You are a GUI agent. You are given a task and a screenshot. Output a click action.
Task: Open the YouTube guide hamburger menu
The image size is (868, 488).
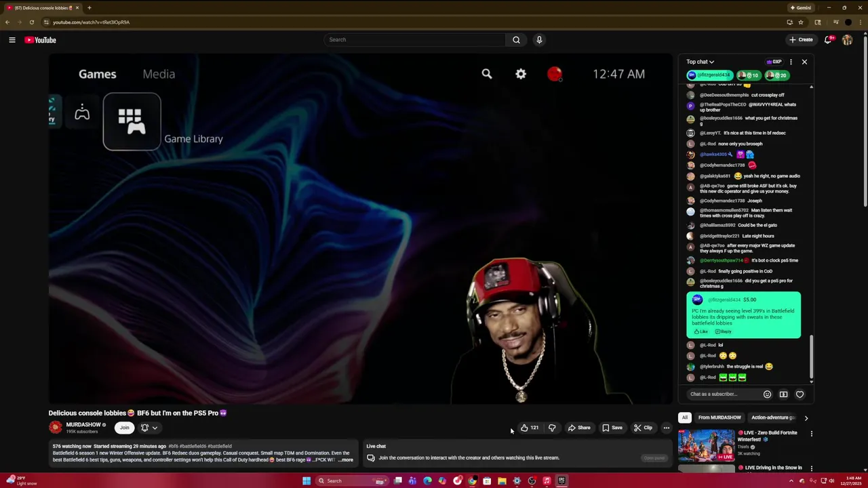(12, 40)
